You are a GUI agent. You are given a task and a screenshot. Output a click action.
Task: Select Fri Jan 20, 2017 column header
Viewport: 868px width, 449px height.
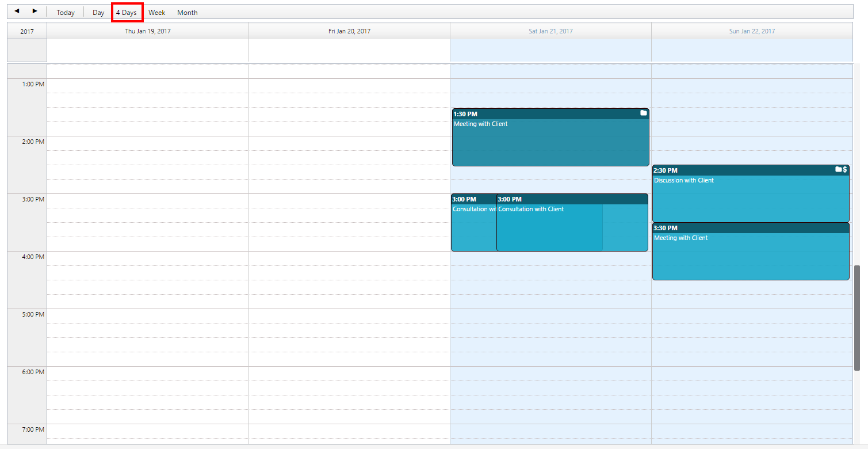(x=349, y=31)
